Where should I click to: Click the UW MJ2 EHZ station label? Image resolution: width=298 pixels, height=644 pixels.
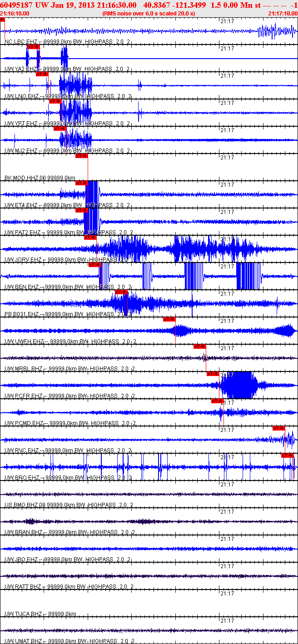67,151
